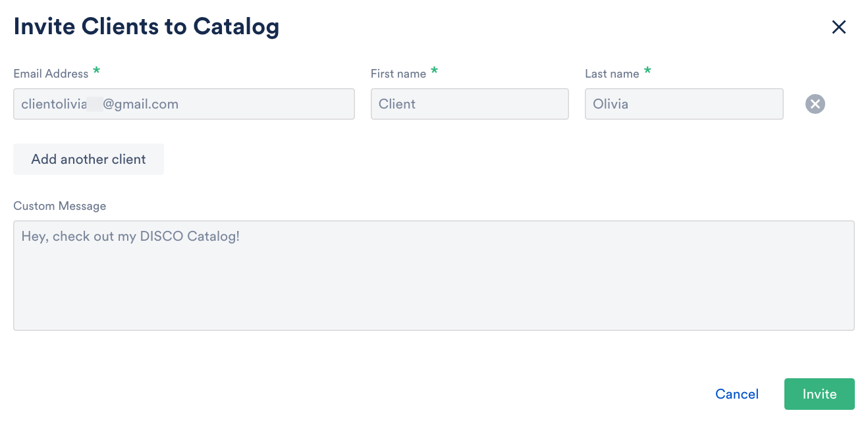Click the Invite Clients to Catalog heading
868x421 pixels.
[146, 27]
